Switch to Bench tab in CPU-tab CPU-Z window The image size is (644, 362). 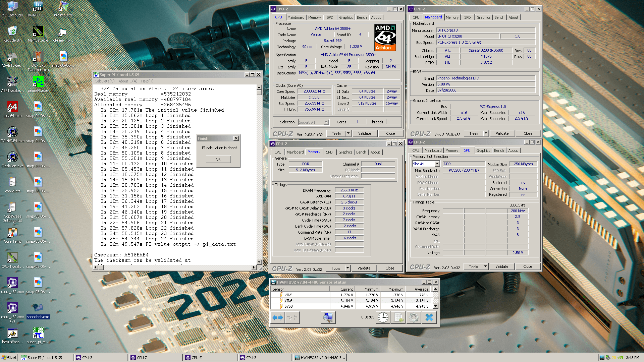click(x=362, y=17)
